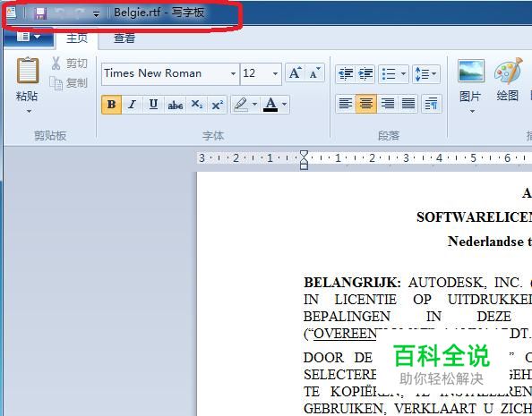Toggle Bold formatting off
This screenshot has width=532, height=416.
(111, 105)
